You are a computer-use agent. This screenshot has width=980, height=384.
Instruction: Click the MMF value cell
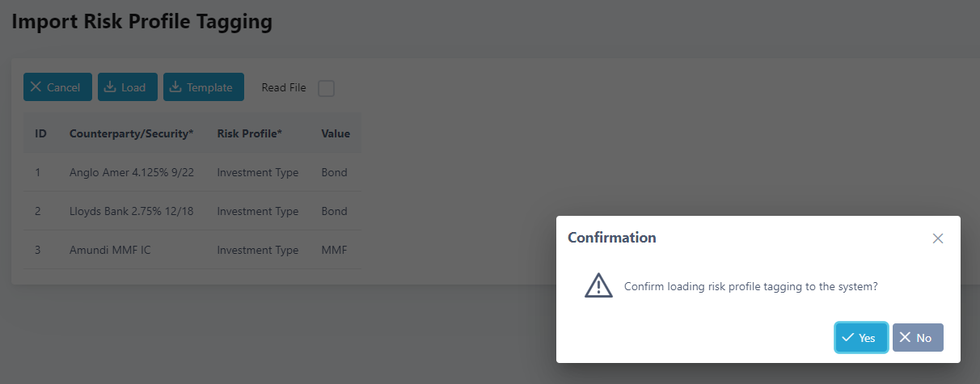click(334, 250)
